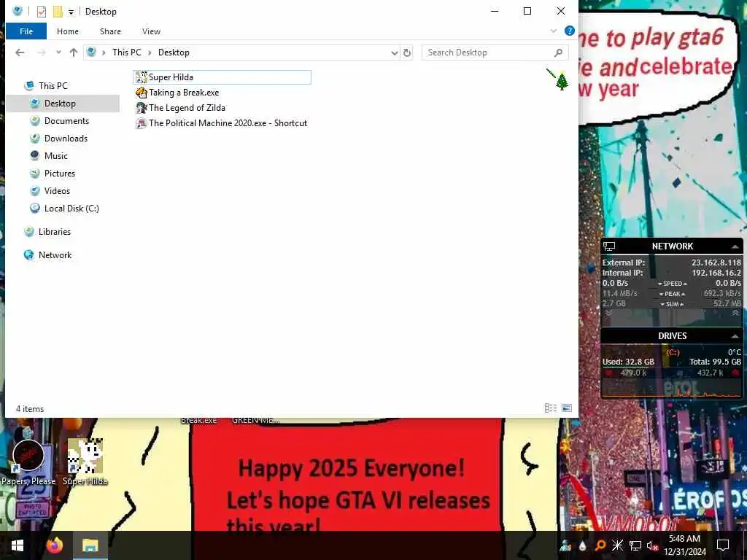Open the File ribbon tab
This screenshot has width=747, height=560.
point(26,31)
